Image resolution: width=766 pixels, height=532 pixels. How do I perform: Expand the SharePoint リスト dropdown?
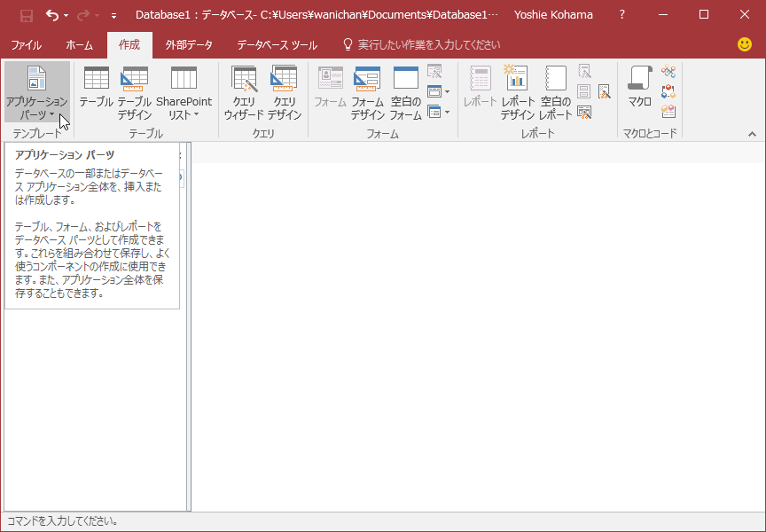184,92
